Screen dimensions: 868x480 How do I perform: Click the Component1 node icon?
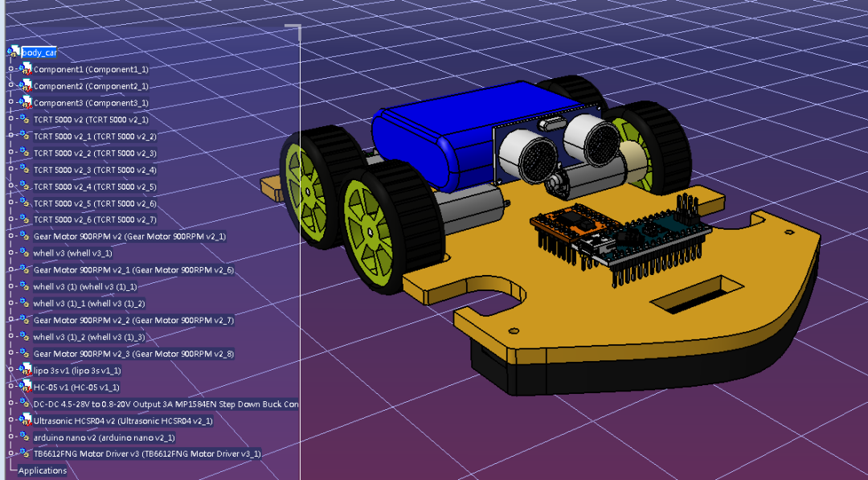point(26,69)
